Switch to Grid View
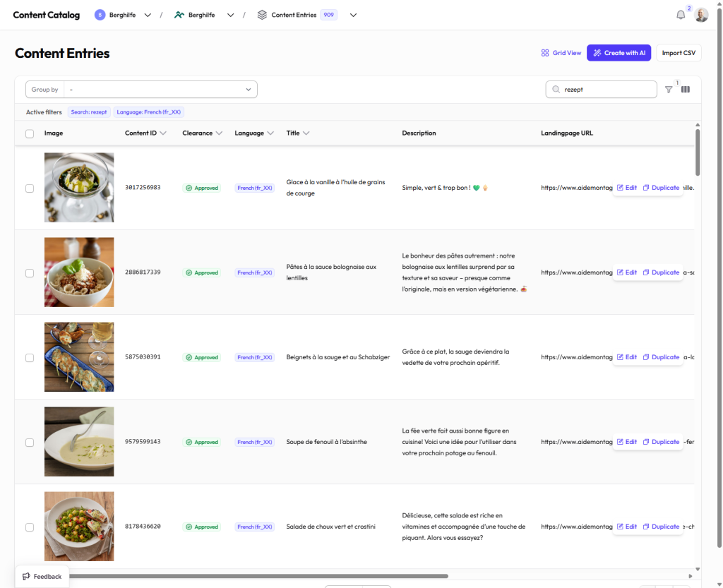723x588 pixels. click(561, 53)
